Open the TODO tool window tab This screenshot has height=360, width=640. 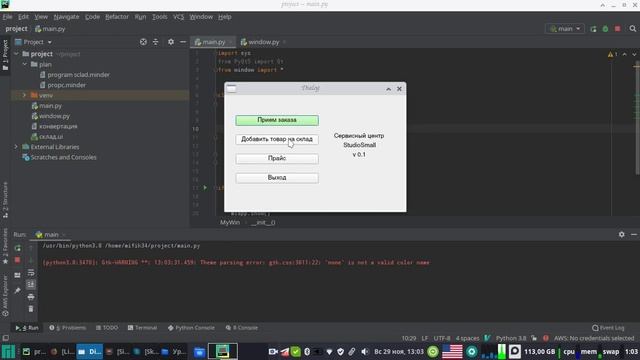tap(107, 328)
